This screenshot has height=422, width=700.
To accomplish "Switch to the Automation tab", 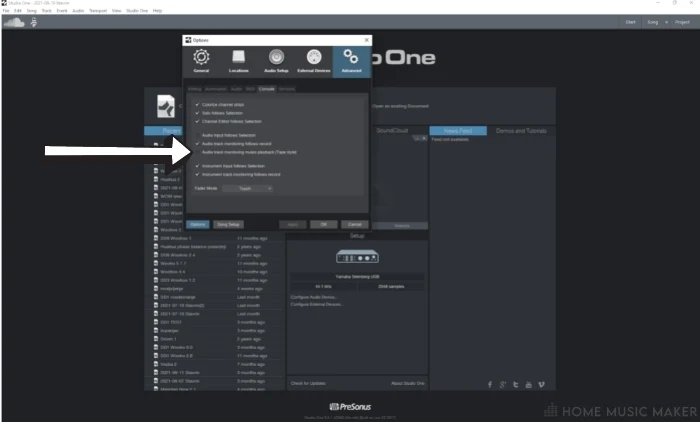I will tap(216, 89).
